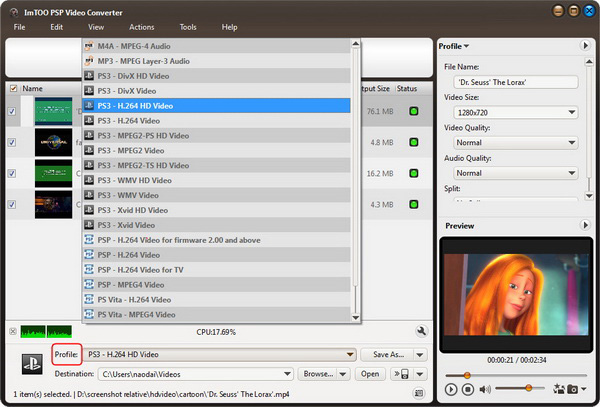Click the clip effects icon beside camera
Screen dimensions: 600x407
559,389
